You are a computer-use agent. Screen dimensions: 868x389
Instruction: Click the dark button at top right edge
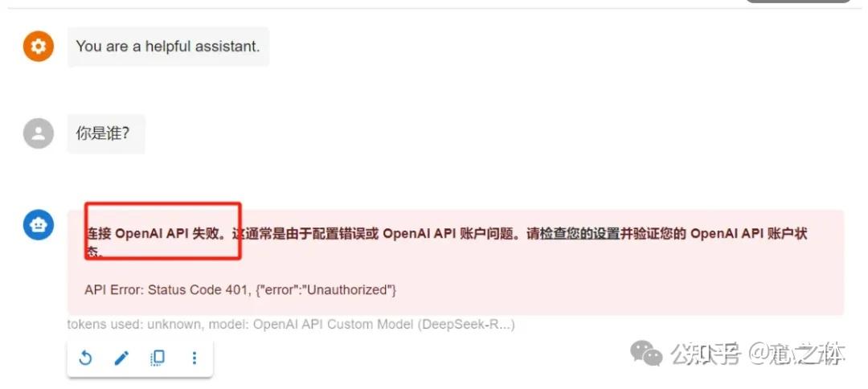click(x=798, y=2)
